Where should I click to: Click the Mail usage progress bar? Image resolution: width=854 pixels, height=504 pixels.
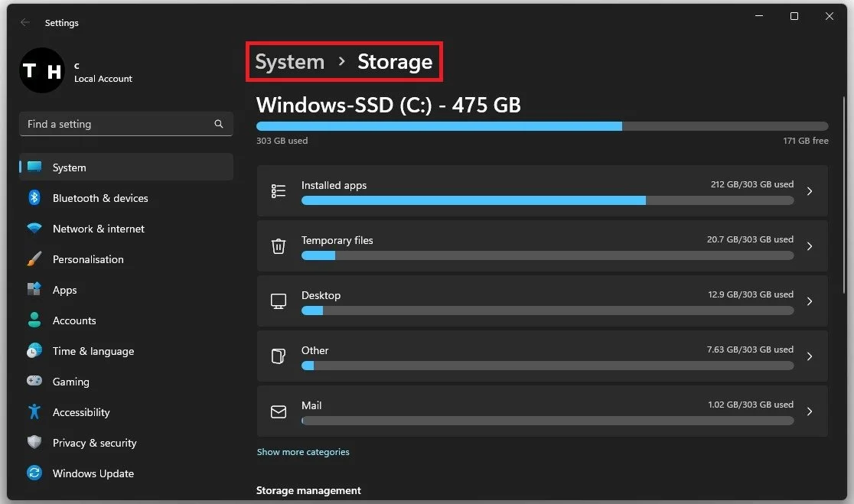click(x=547, y=421)
